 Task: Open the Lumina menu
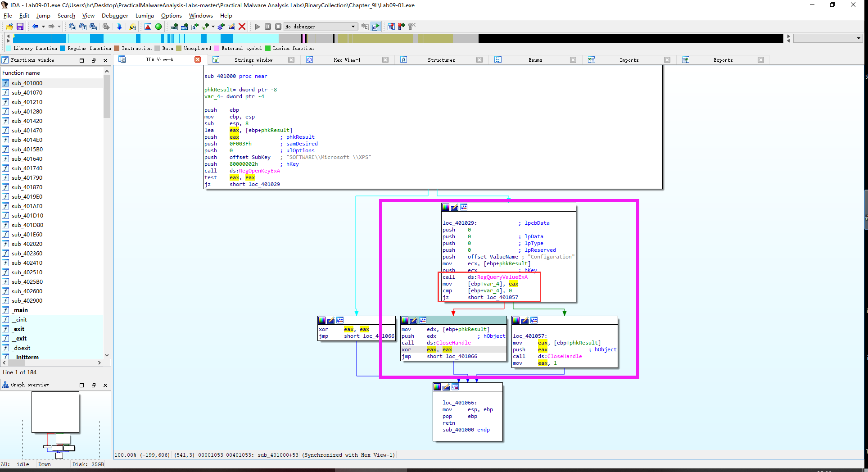[145, 15]
